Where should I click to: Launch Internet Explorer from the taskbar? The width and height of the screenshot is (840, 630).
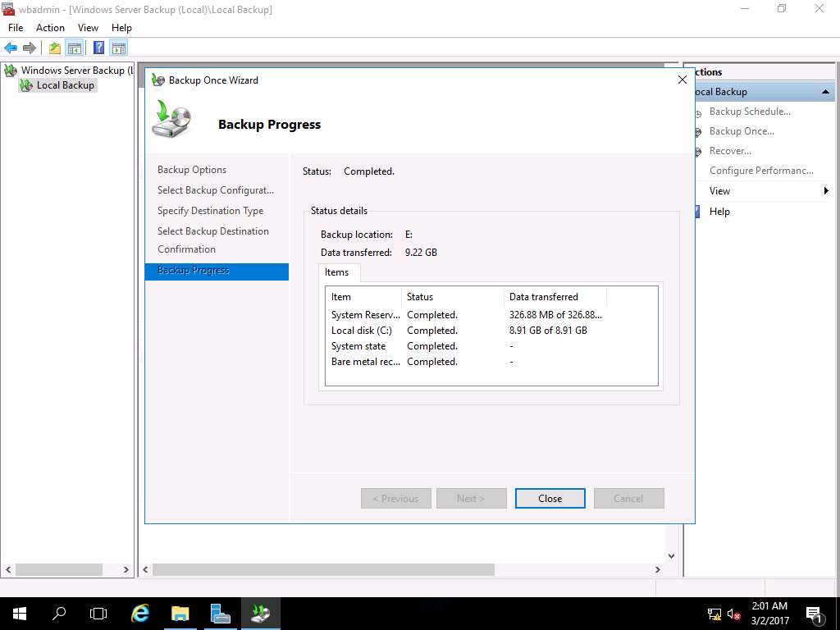tap(139, 614)
